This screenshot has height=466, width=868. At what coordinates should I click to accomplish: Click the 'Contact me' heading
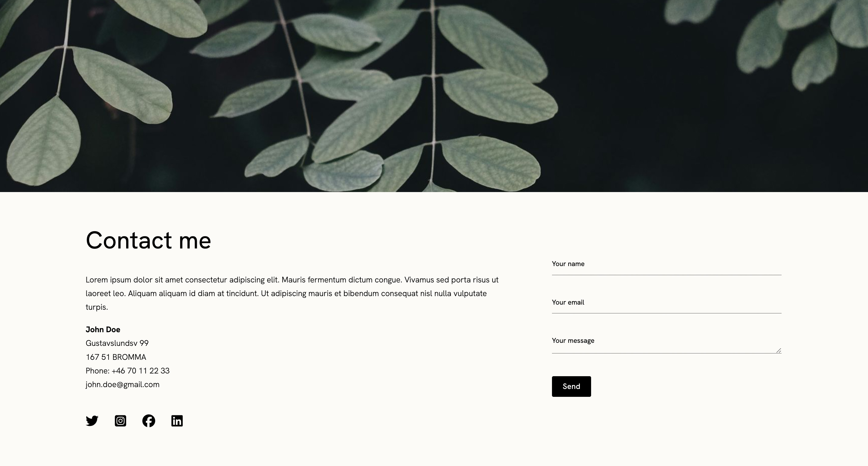pyautogui.click(x=148, y=241)
